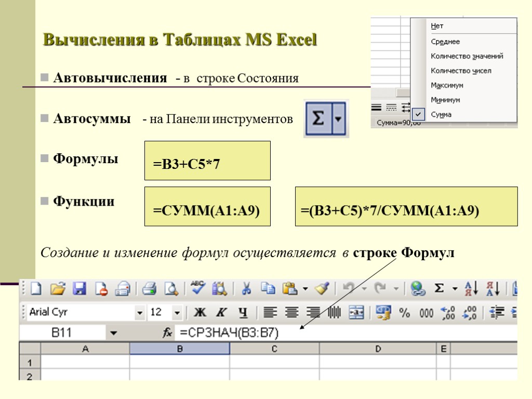Apply percent style format

[404, 312]
